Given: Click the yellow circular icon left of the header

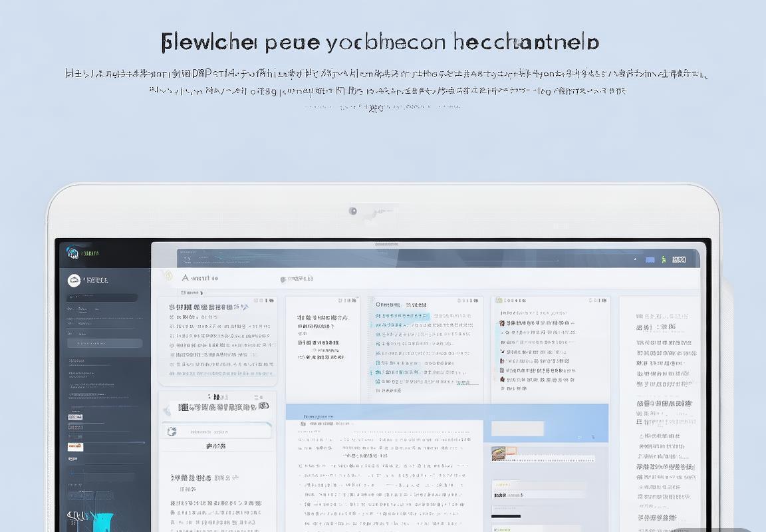Looking at the screenshot, I should point(168,275).
